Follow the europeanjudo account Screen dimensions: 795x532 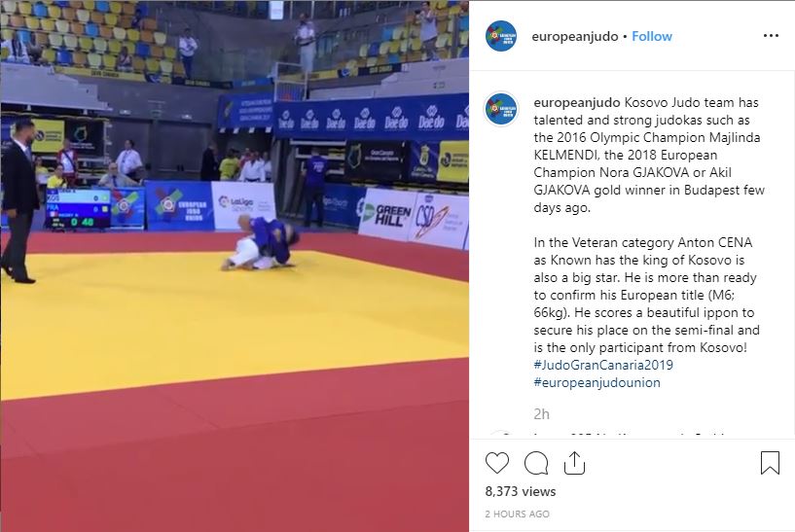(652, 37)
